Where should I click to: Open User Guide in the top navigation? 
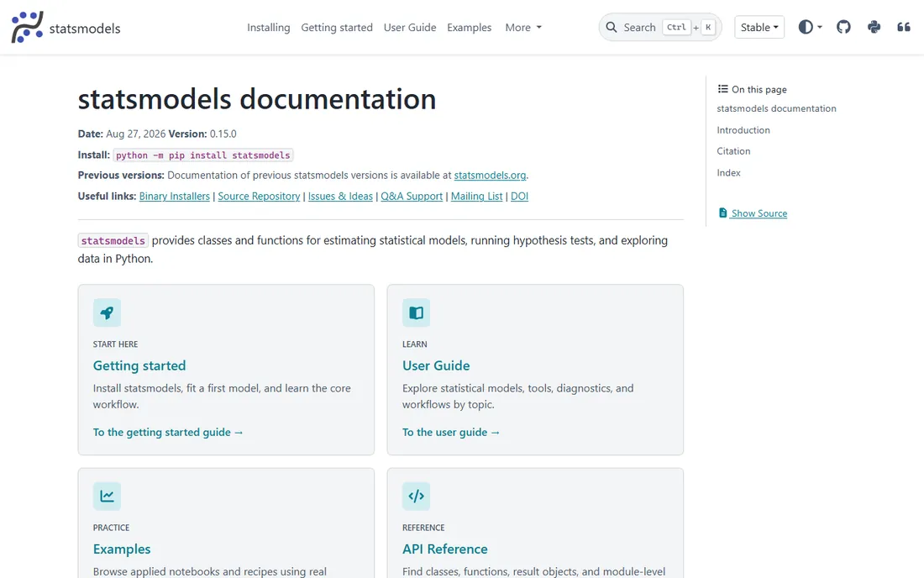point(410,28)
